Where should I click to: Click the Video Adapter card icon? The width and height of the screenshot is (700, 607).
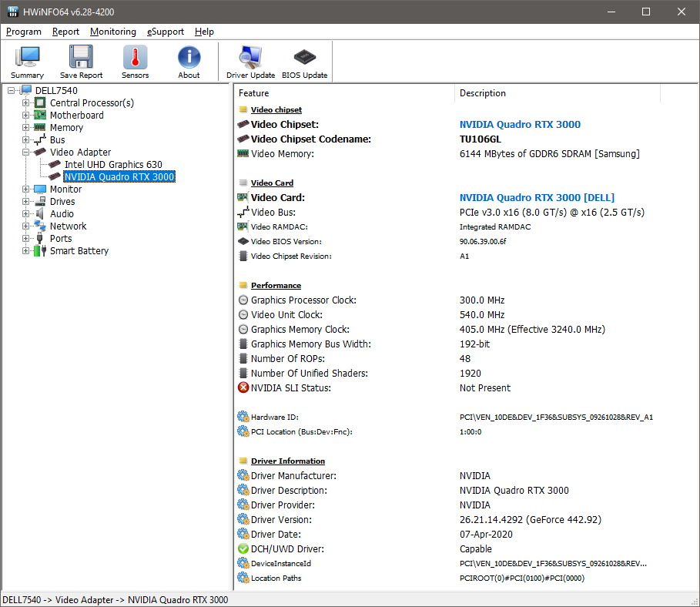click(40, 153)
